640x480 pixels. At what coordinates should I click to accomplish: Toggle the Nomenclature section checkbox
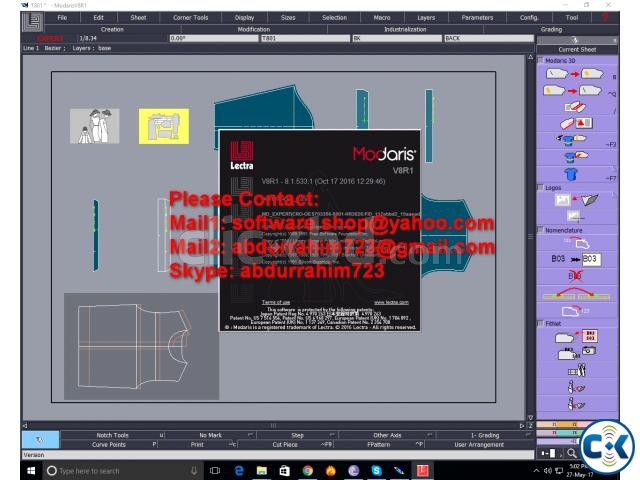pyautogui.click(x=540, y=230)
